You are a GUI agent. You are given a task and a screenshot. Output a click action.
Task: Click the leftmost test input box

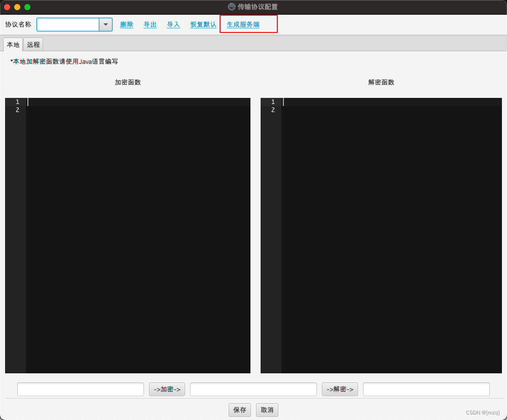tap(80, 389)
